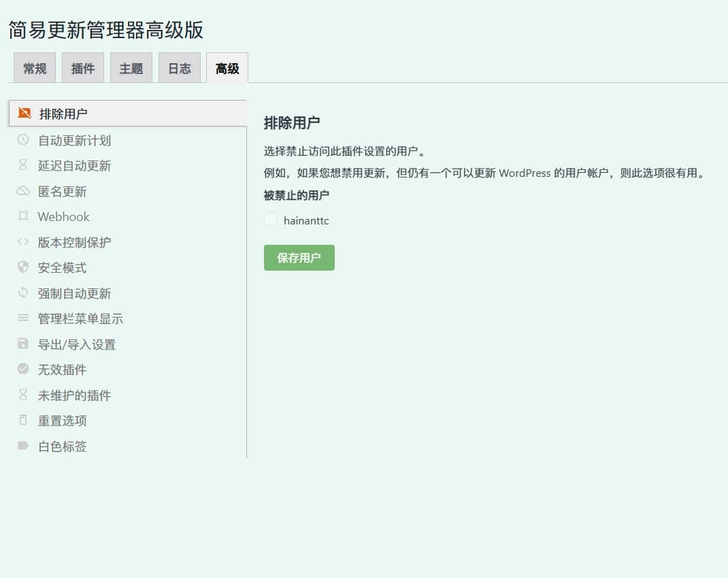Select 未维护的插件 menu entry
This screenshot has width=728, height=578.
[x=74, y=396]
